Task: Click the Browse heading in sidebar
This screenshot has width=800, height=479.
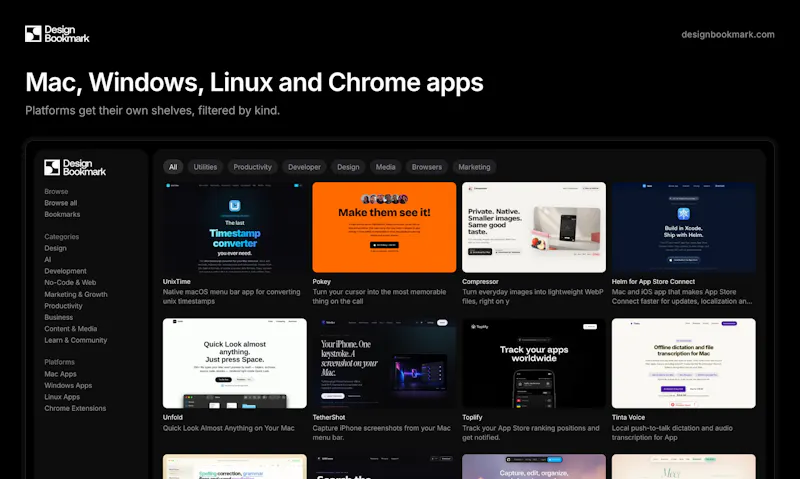Action: click(x=56, y=192)
